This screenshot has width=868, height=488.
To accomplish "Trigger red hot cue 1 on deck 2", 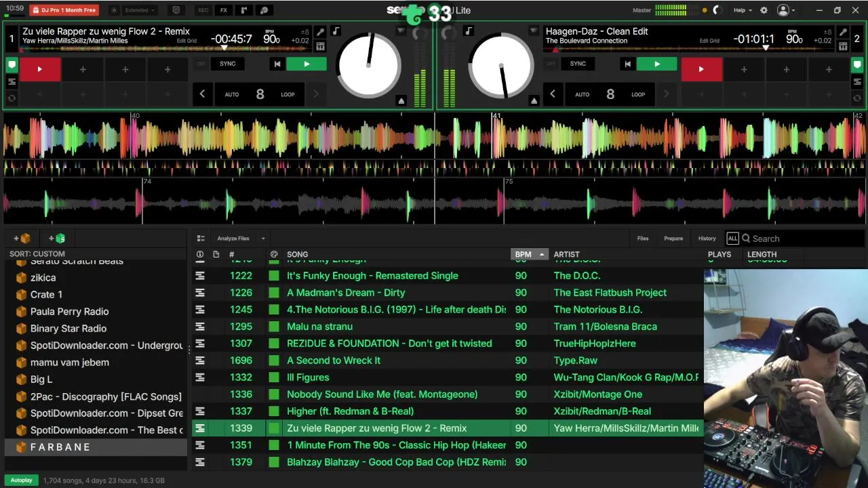I will pos(701,69).
